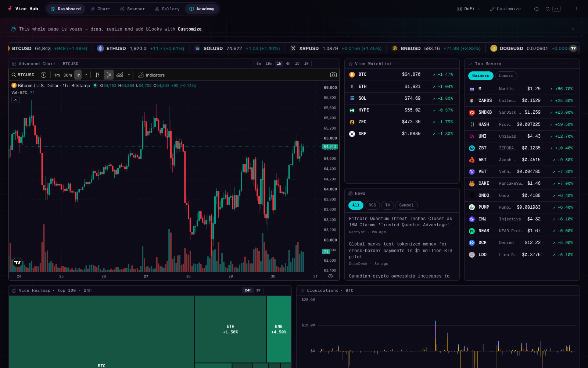
Task: Open the crosshair target icon in header
Action: pos(536,9)
